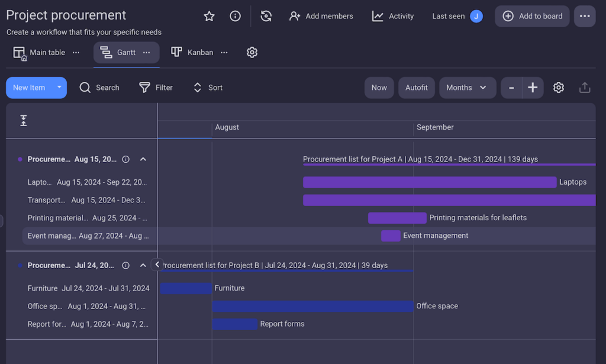Zoom out with the minus icon
This screenshot has height=364, width=606.
[x=511, y=87]
